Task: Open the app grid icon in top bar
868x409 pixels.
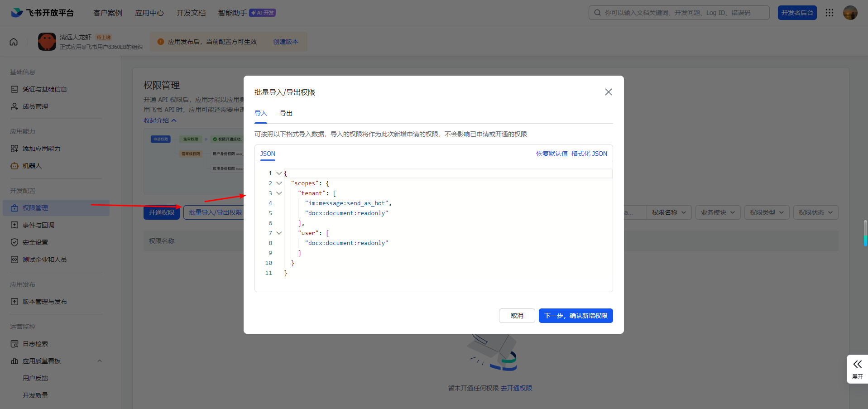Action: [x=830, y=13]
